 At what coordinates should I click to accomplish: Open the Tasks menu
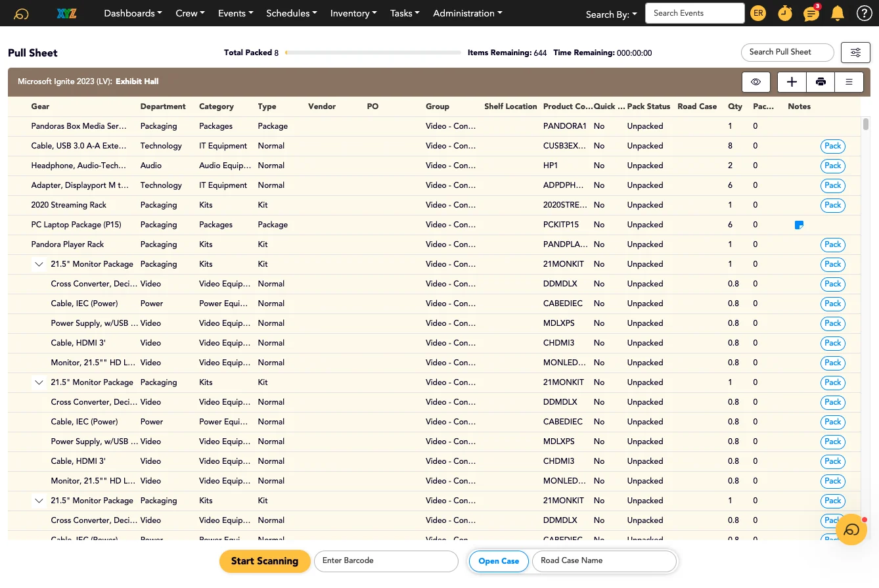tap(405, 13)
